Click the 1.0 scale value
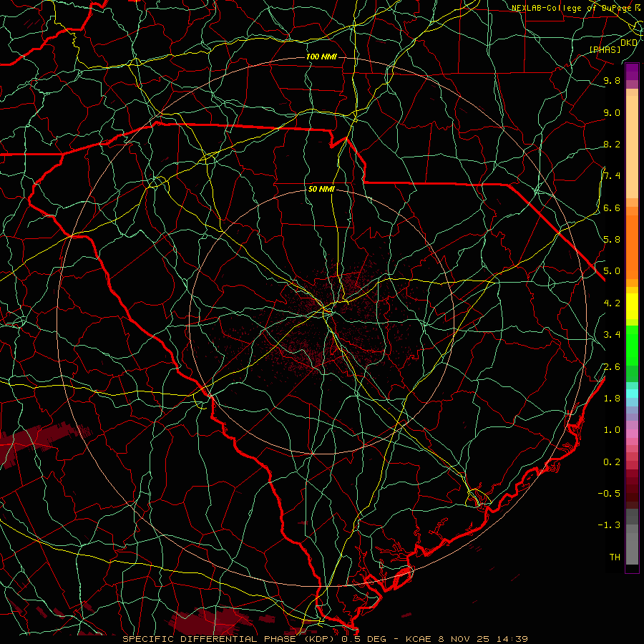Image resolution: width=644 pixels, height=644 pixels. tap(612, 430)
